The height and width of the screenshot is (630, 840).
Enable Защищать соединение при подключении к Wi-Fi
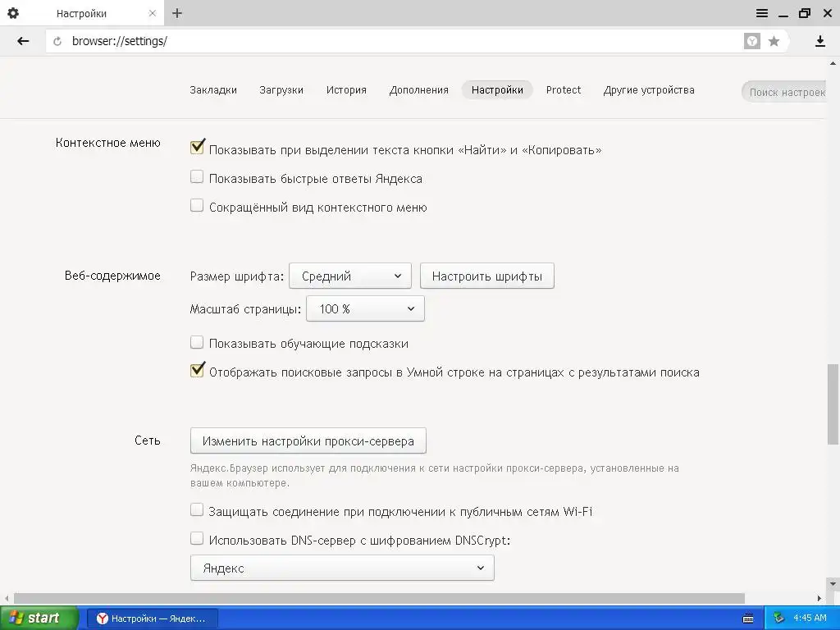[197, 510]
